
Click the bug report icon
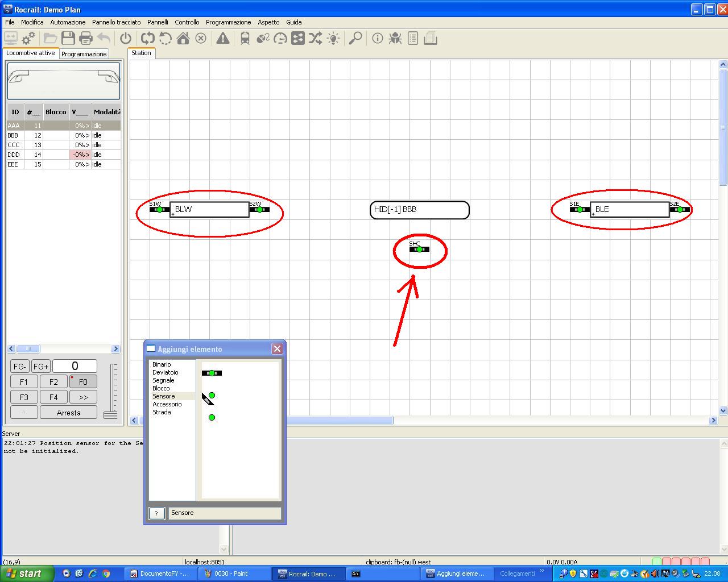click(x=395, y=38)
